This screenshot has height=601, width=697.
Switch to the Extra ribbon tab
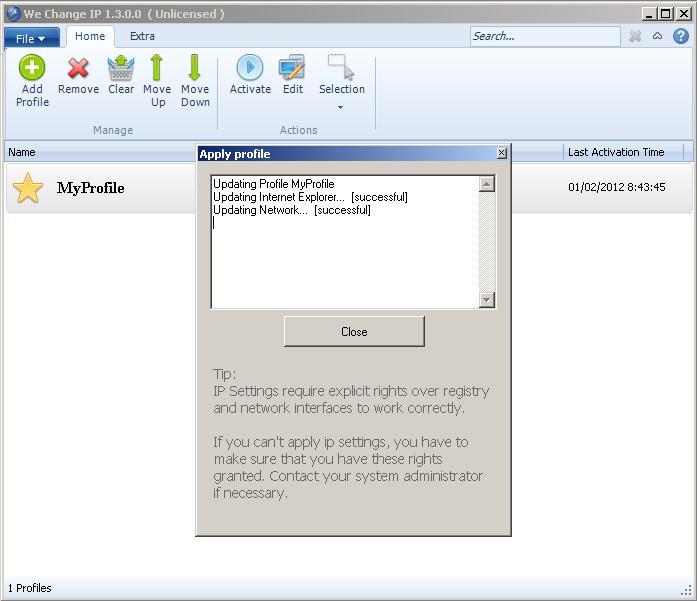click(x=142, y=36)
